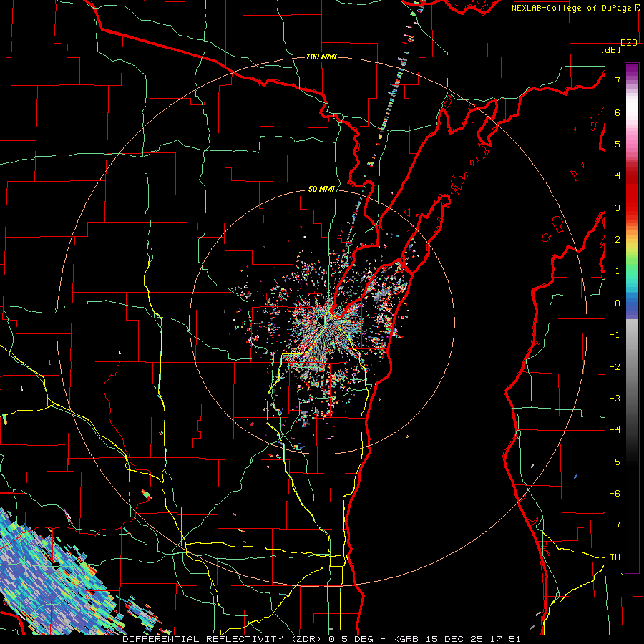
Task: Click the 'TH' threshold label on scale
Action: tap(615, 557)
